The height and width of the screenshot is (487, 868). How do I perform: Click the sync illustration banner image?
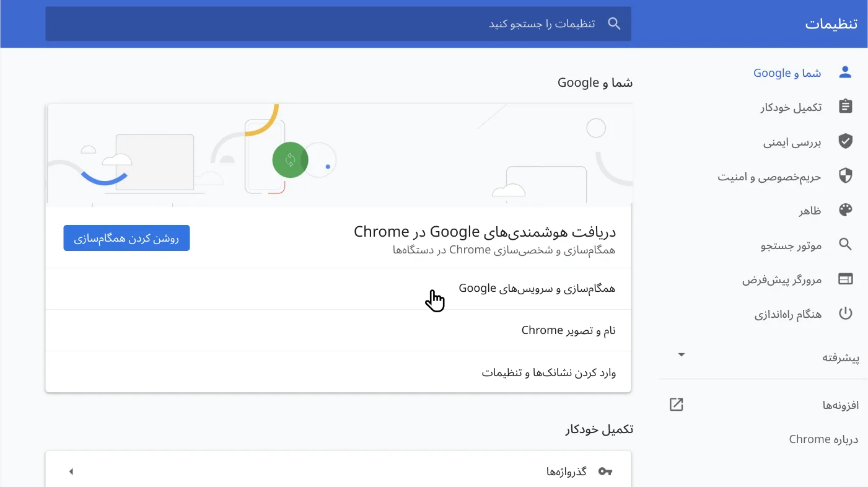coord(338,153)
